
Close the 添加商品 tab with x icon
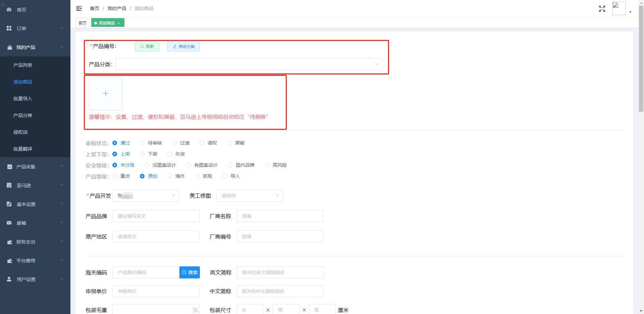119,23
